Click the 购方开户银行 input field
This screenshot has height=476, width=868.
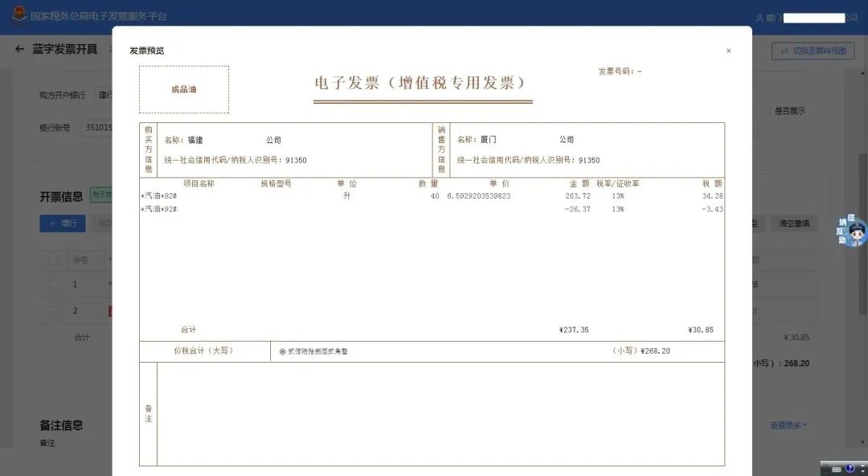tap(104, 96)
